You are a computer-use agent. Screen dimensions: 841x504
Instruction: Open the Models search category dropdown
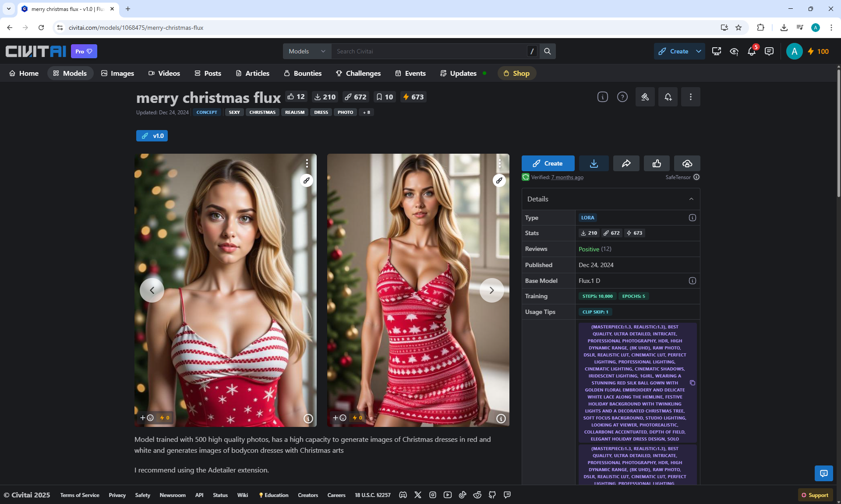tap(307, 51)
